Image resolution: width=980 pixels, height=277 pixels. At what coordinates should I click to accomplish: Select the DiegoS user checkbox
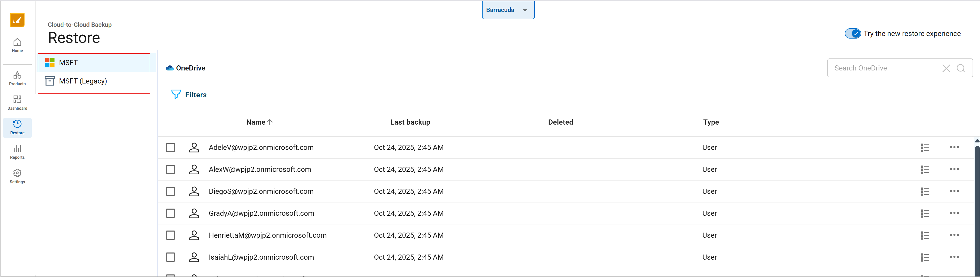coord(170,191)
